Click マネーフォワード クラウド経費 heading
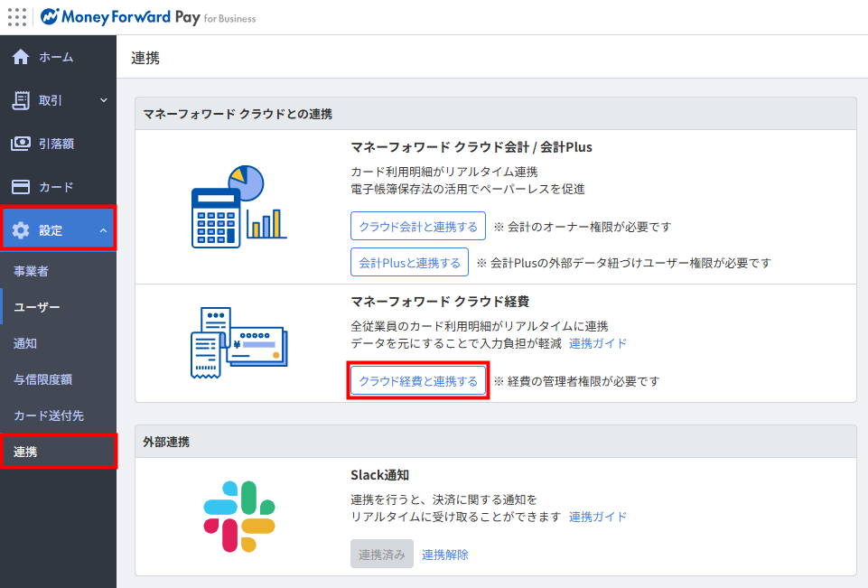The image size is (868, 588). [x=440, y=301]
